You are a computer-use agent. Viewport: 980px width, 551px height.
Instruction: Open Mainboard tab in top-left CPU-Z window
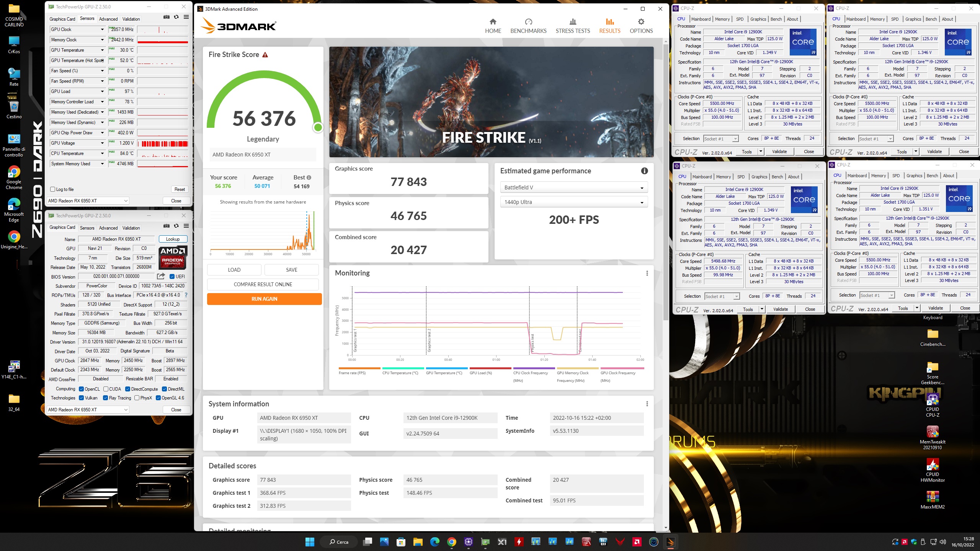coord(701,19)
